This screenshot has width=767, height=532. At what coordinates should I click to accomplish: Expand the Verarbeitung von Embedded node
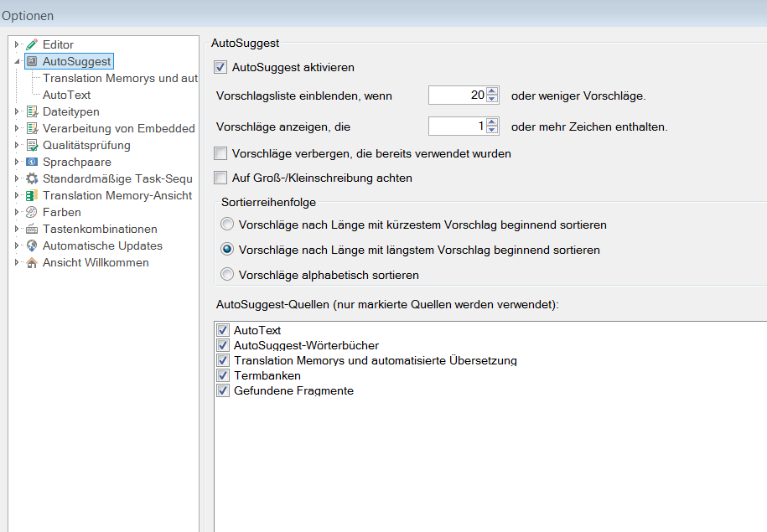(x=17, y=128)
